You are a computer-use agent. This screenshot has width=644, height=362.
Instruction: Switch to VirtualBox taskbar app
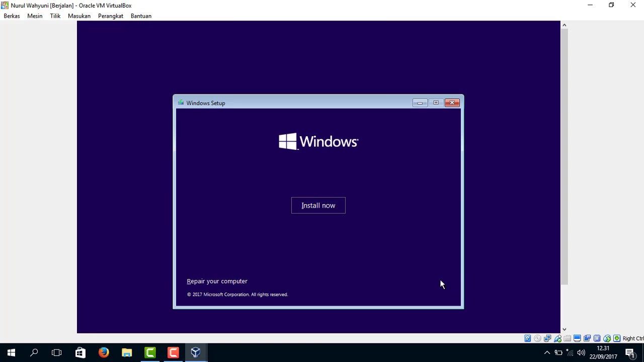196,352
